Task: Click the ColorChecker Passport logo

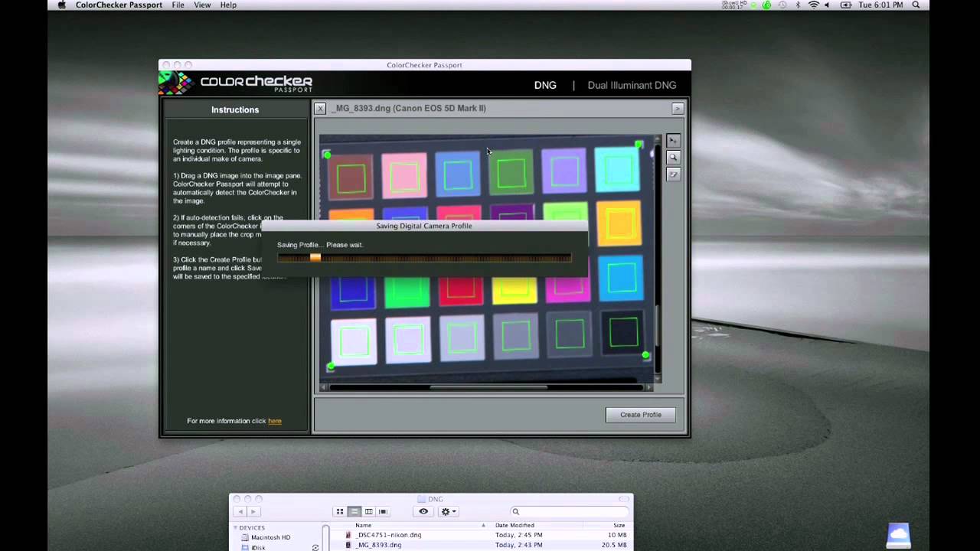Action: point(236,83)
